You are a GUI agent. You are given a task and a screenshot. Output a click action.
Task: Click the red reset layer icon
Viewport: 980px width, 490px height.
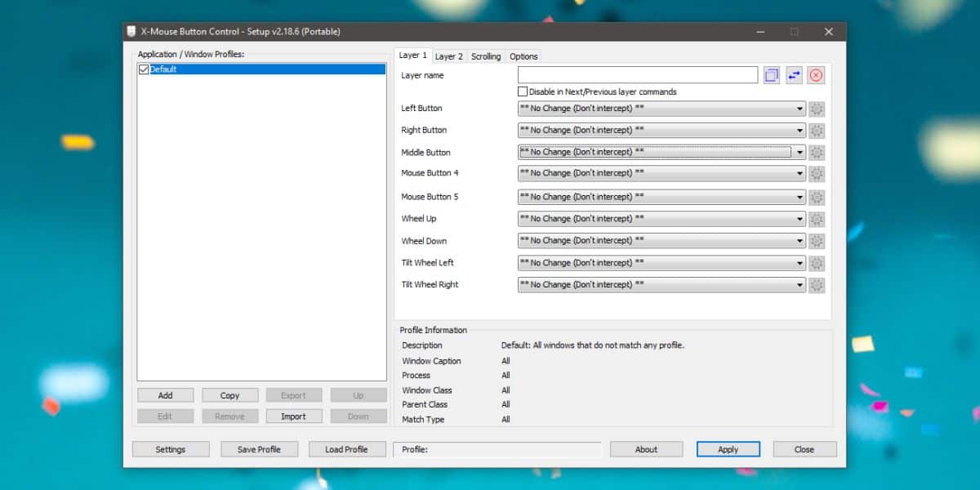[816, 76]
